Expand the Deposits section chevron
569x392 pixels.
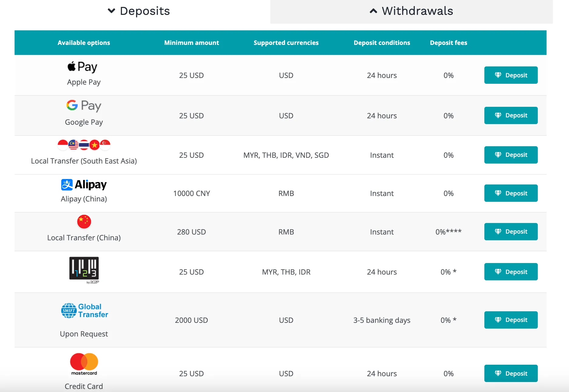(111, 11)
